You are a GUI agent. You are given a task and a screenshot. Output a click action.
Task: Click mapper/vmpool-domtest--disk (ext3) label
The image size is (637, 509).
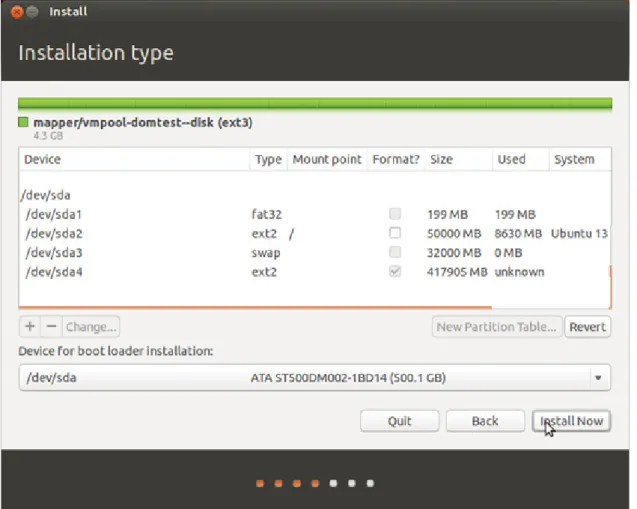click(143, 122)
